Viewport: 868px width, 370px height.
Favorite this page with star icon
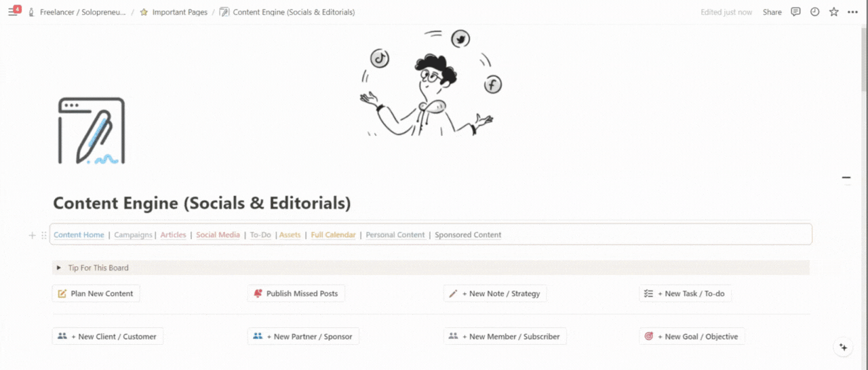[834, 12]
